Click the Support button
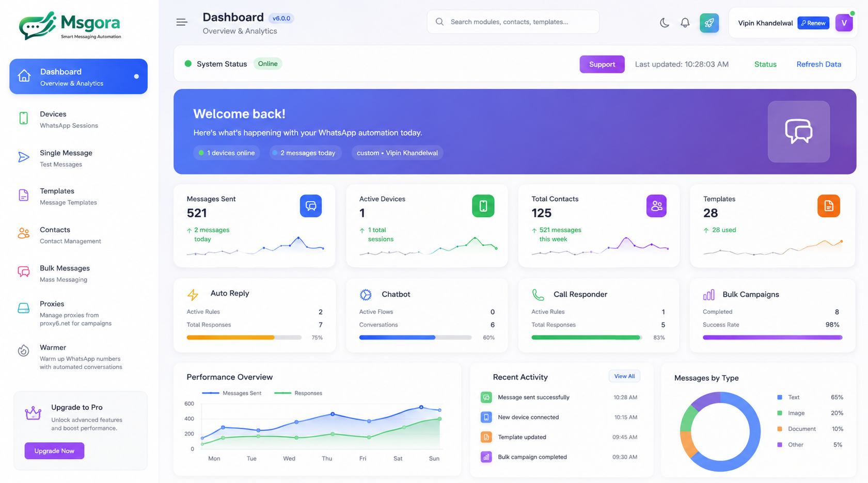The image size is (868, 483). click(x=602, y=65)
